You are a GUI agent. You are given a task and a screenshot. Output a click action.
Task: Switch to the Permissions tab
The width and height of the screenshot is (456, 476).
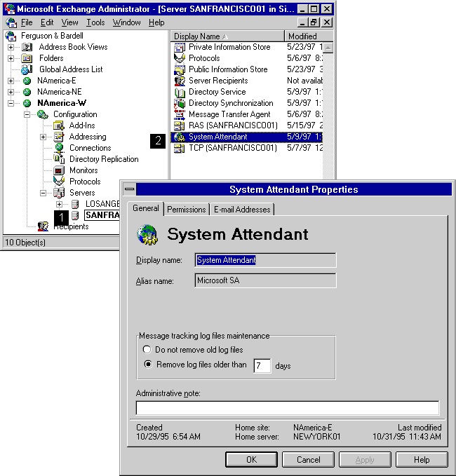(187, 210)
